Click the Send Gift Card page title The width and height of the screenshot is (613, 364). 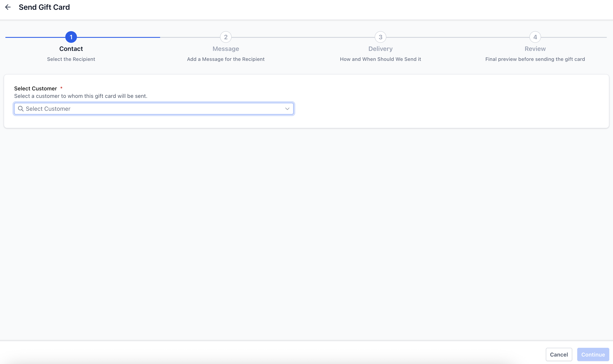(x=44, y=7)
